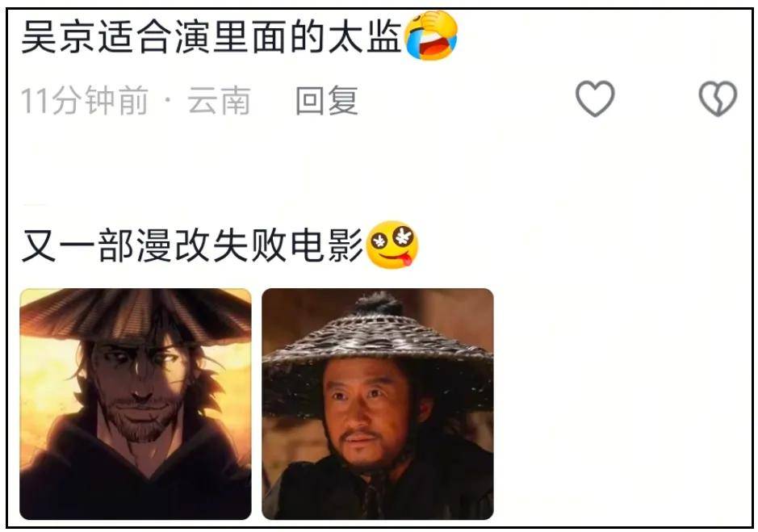The height and width of the screenshot is (532, 758).
Task: Click the word 太监 in the first comment
Action: 365,37
